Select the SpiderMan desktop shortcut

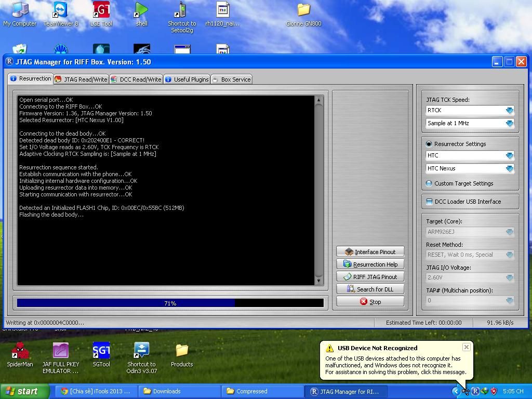[x=20, y=354]
